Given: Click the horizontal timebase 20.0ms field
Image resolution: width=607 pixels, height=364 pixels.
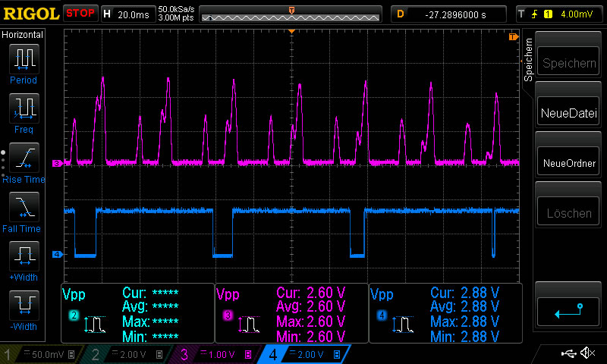Looking at the screenshot, I should point(128,14).
